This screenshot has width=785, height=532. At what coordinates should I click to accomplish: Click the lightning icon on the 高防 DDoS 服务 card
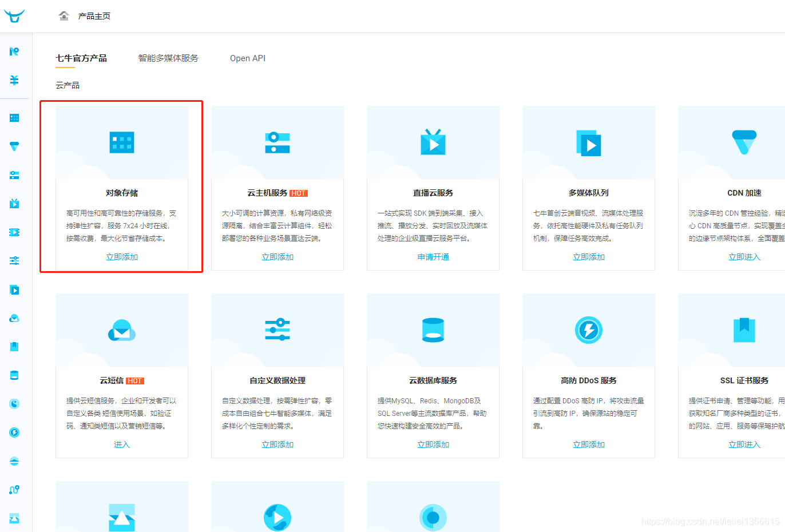(x=589, y=330)
